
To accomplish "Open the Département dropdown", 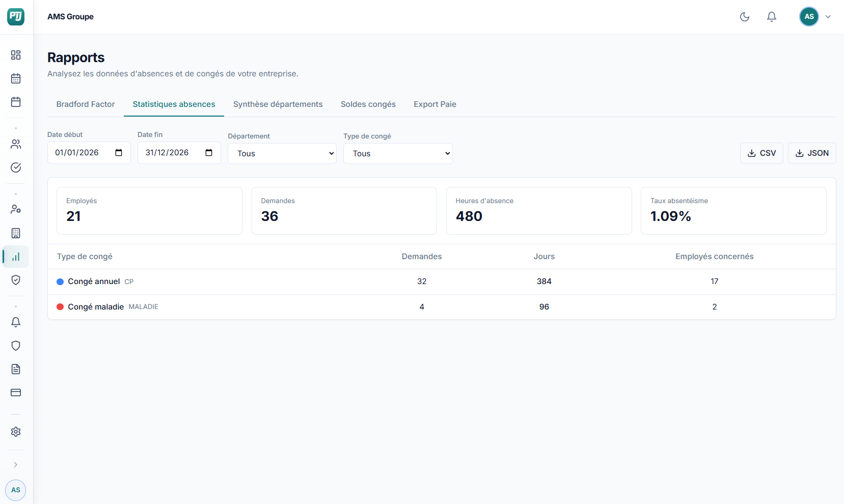I will click(282, 154).
